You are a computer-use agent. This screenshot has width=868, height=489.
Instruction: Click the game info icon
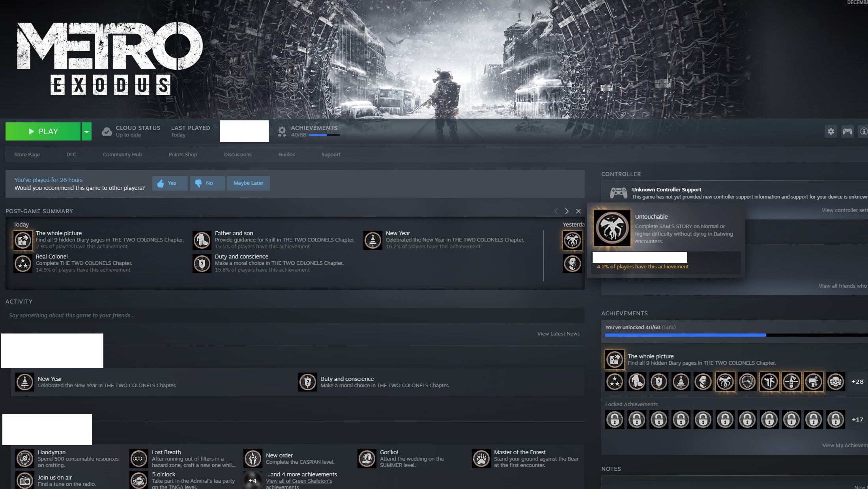click(x=863, y=131)
